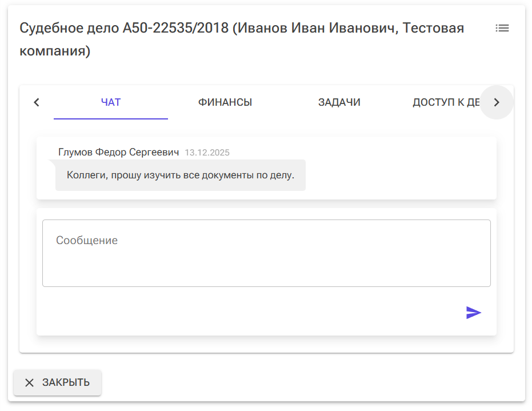Click inside the Сообщение input field
532x411 pixels.
coord(266,252)
